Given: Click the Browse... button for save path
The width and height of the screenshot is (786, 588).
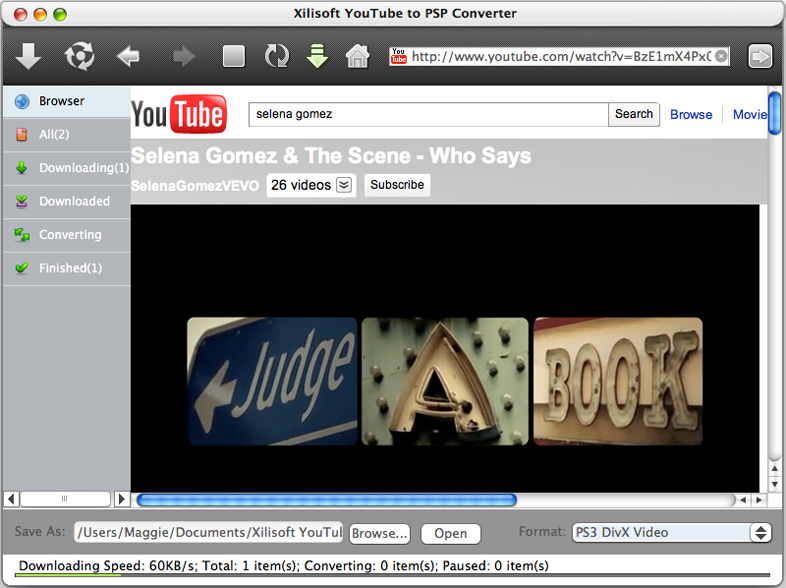Looking at the screenshot, I should tap(379, 533).
